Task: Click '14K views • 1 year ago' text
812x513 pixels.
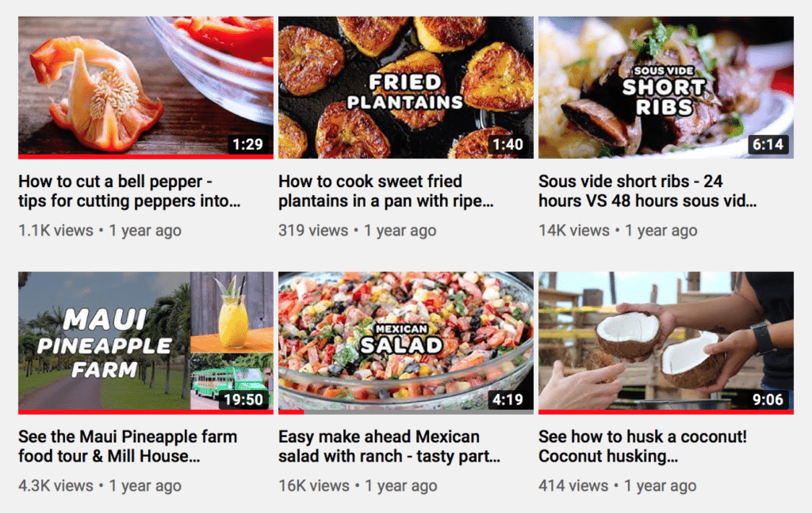Action: click(618, 231)
